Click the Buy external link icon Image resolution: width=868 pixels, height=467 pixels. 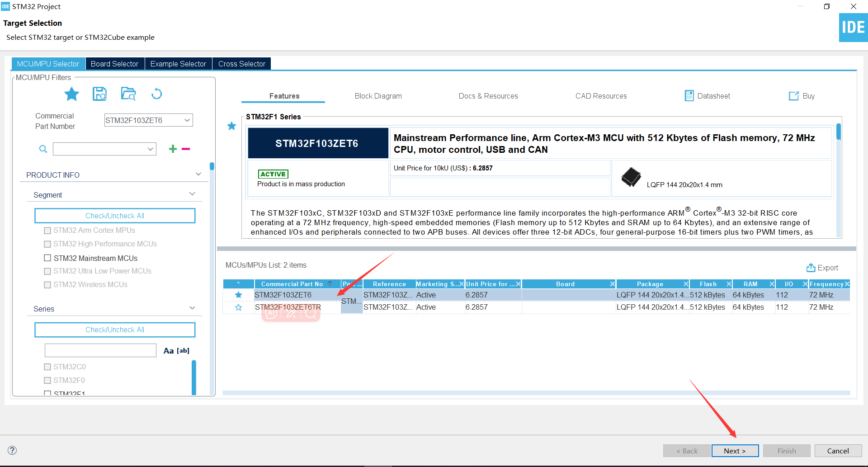pos(794,96)
